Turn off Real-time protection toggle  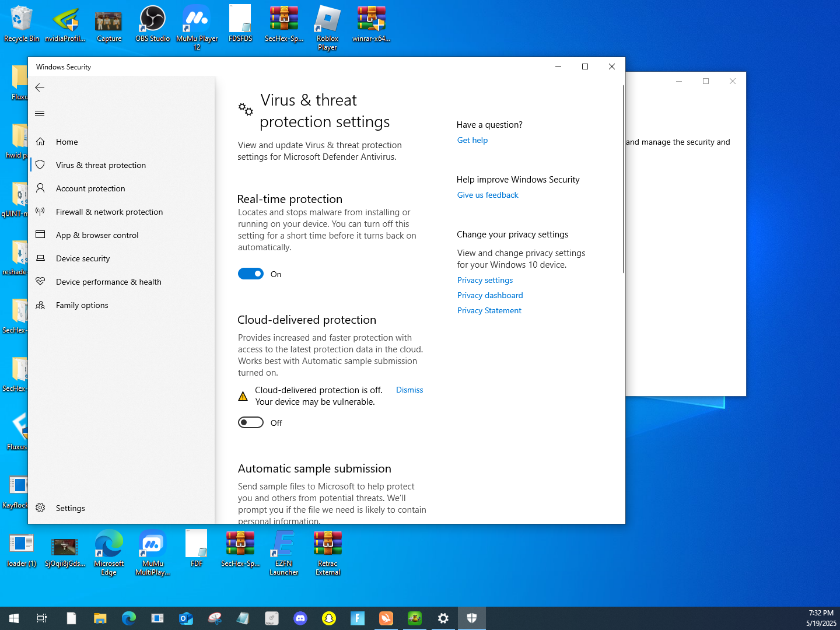click(x=251, y=274)
